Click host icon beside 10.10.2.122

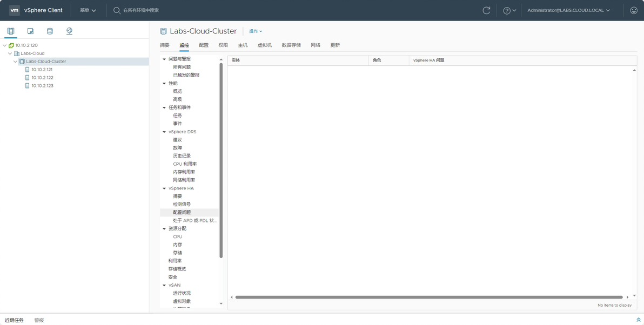click(x=27, y=78)
